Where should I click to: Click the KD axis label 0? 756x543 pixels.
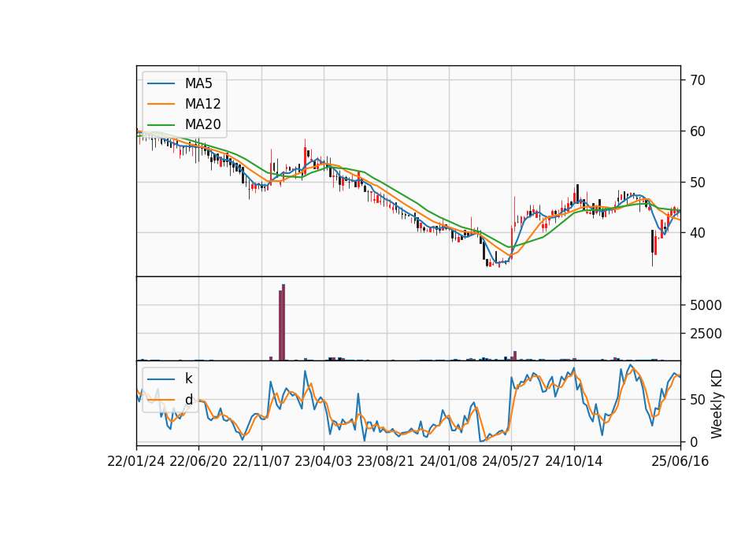pos(692,441)
